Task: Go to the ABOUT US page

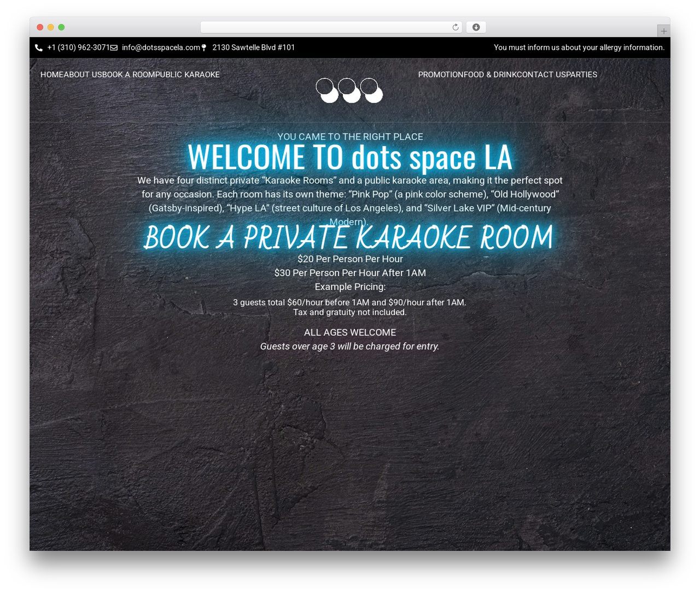Action: pyautogui.click(x=84, y=74)
